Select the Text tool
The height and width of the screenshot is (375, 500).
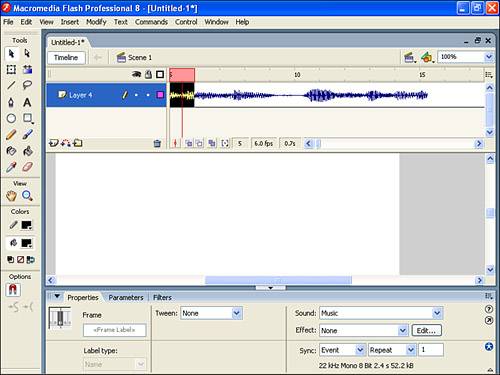coord(27,102)
